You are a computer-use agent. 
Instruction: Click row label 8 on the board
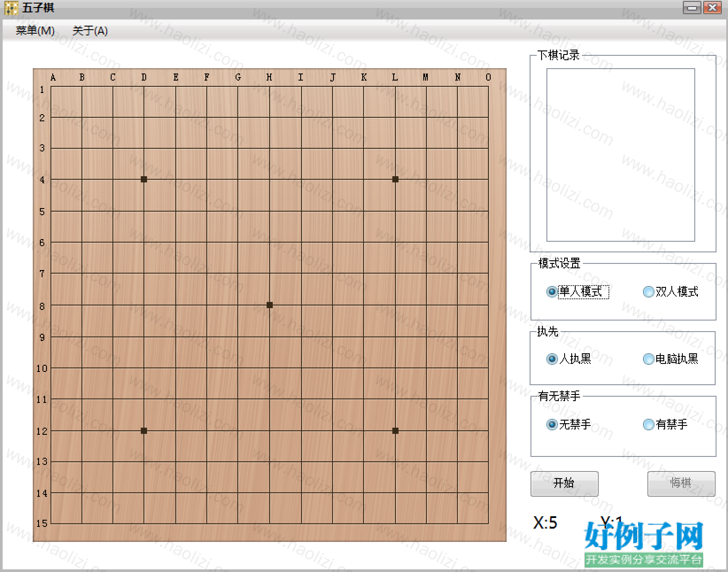42,306
